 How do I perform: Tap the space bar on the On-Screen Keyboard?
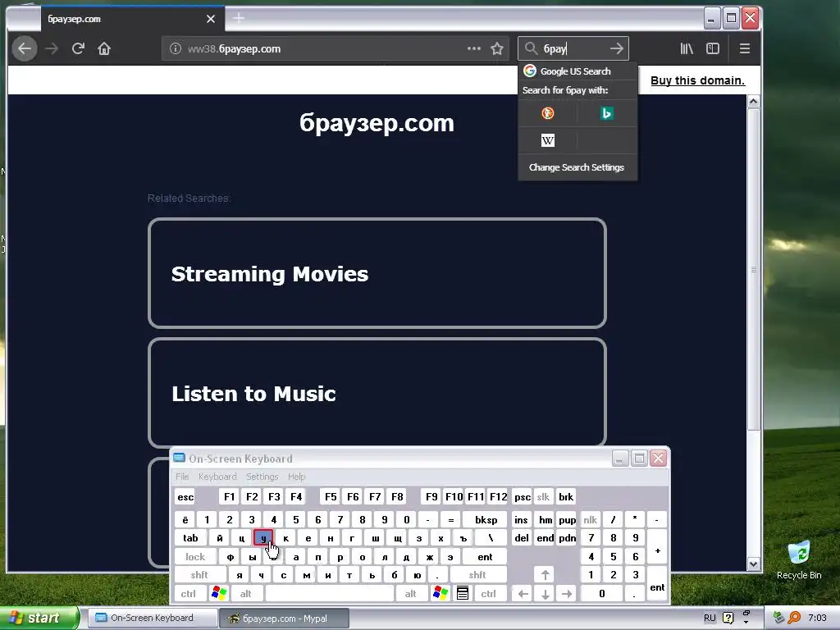click(330, 594)
